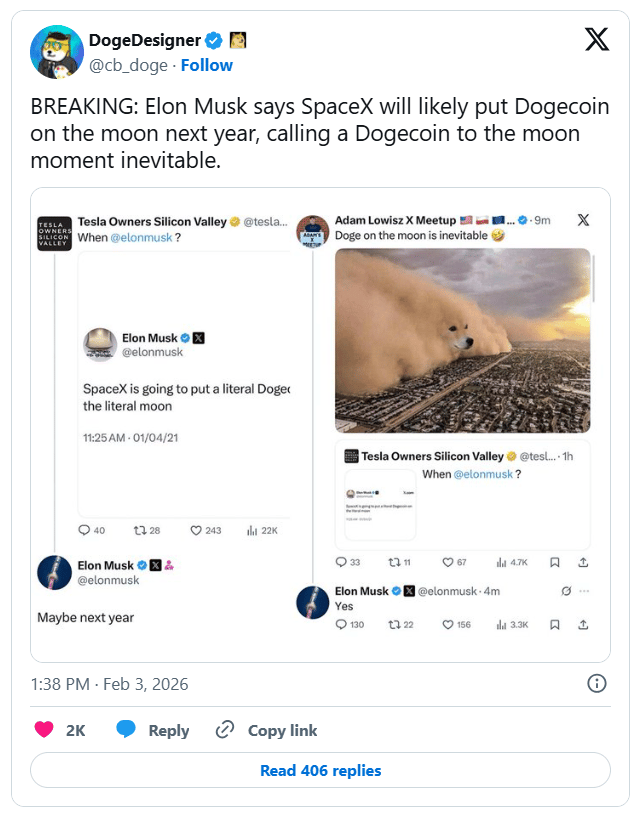Like the tweet with the heart icon
641x817 pixels.
click(44, 730)
